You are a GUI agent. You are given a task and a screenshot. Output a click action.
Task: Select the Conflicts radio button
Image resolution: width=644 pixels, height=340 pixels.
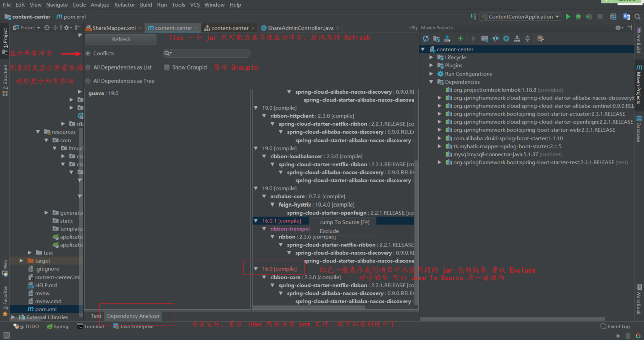88,53
